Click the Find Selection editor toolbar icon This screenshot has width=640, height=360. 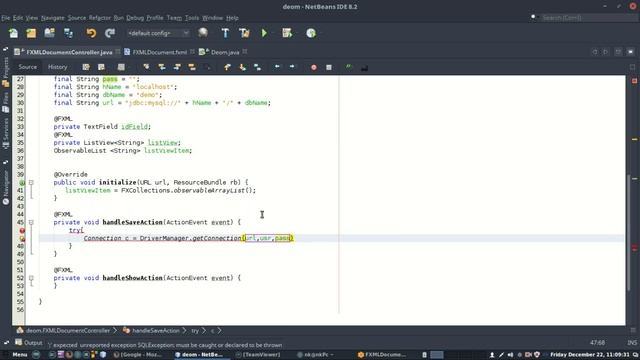(146, 67)
